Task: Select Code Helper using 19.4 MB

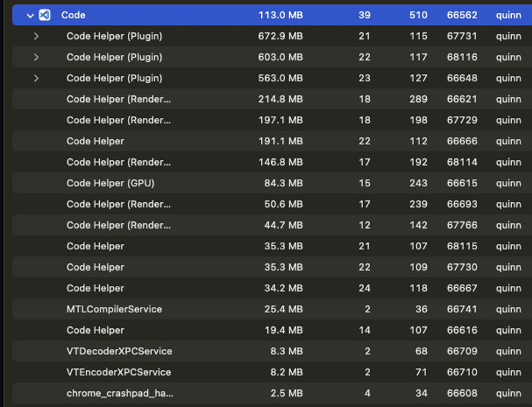Action: [x=95, y=330]
